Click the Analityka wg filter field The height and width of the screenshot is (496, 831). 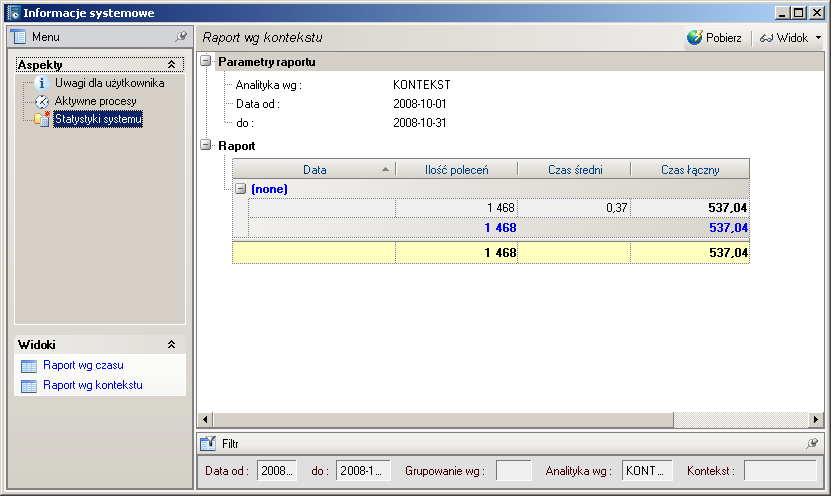(647, 471)
